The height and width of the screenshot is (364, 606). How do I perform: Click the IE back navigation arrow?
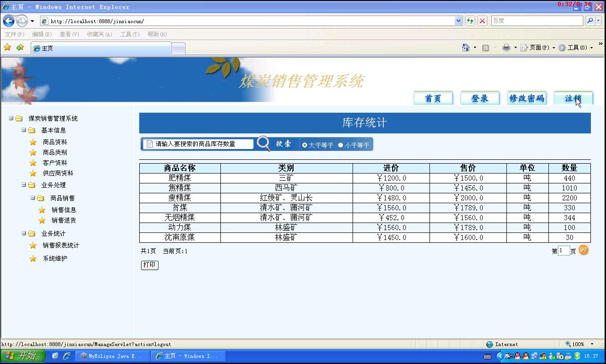[x=8, y=21]
